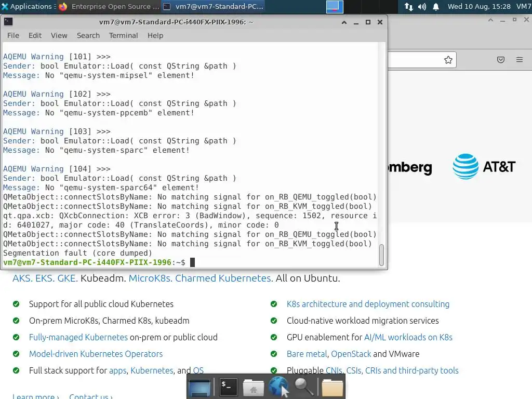Switch to Firefox Enterprise Open Source taskbar entry
The width and height of the screenshot is (532, 399).
point(109,6)
